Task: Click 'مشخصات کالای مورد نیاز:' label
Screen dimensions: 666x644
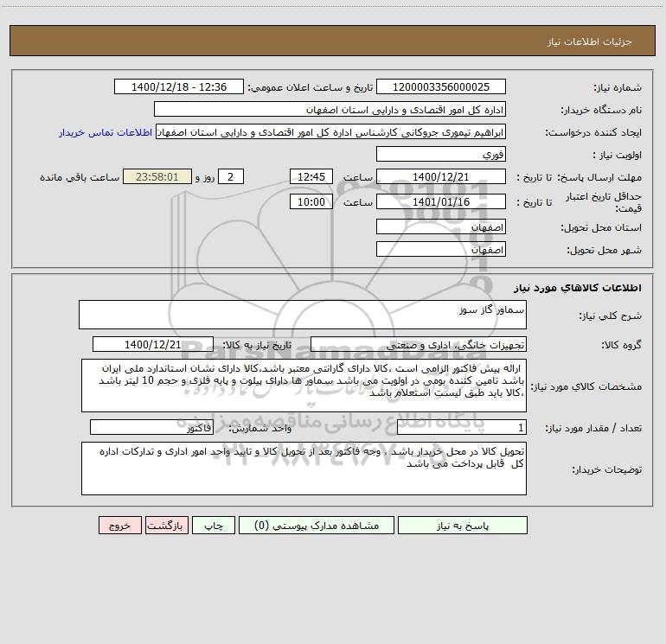Action: 586,386
